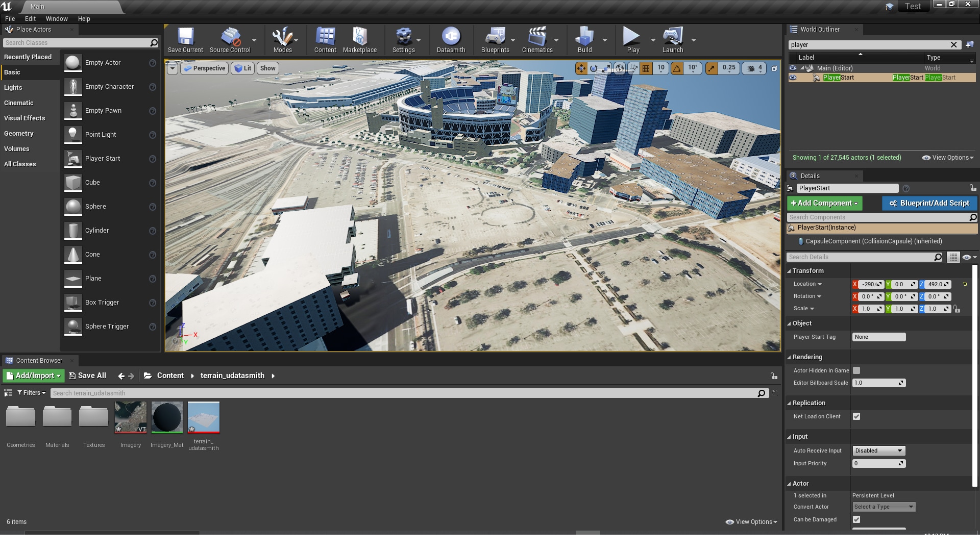Screen dimensions: 980x551
Task: Open the Perspective viewport dropdown
Action: click(x=205, y=68)
